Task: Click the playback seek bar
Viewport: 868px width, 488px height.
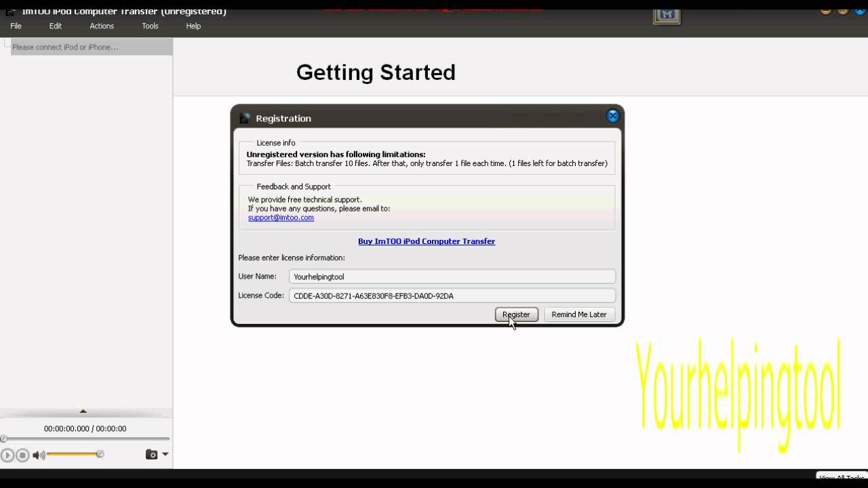Action: point(85,439)
